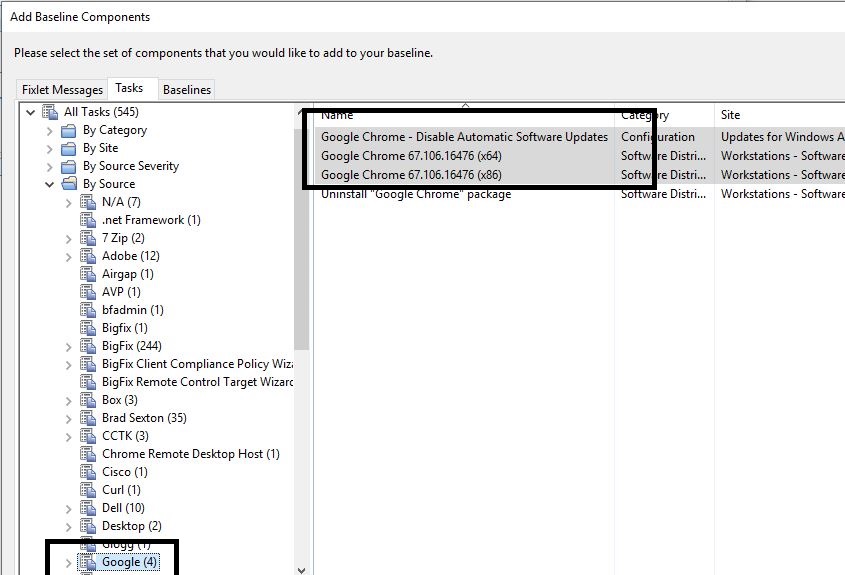Viewport: 845px width, 575px height.
Task: Click the Dell (10) node icon
Action: [x=88, y=508]
